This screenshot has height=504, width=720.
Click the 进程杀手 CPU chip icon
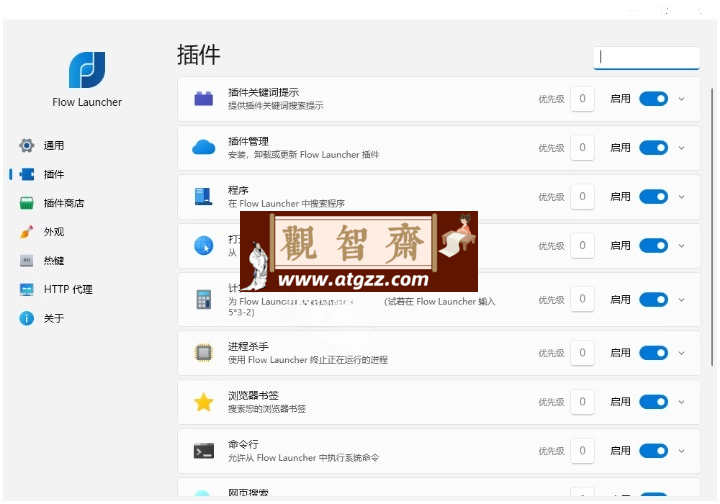(x=203, y=353)
